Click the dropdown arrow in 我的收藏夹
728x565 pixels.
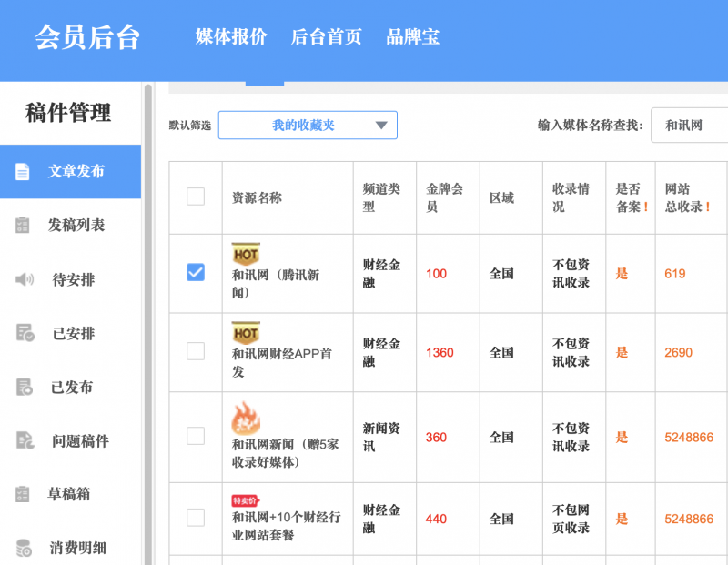click(x=381, y=126)
